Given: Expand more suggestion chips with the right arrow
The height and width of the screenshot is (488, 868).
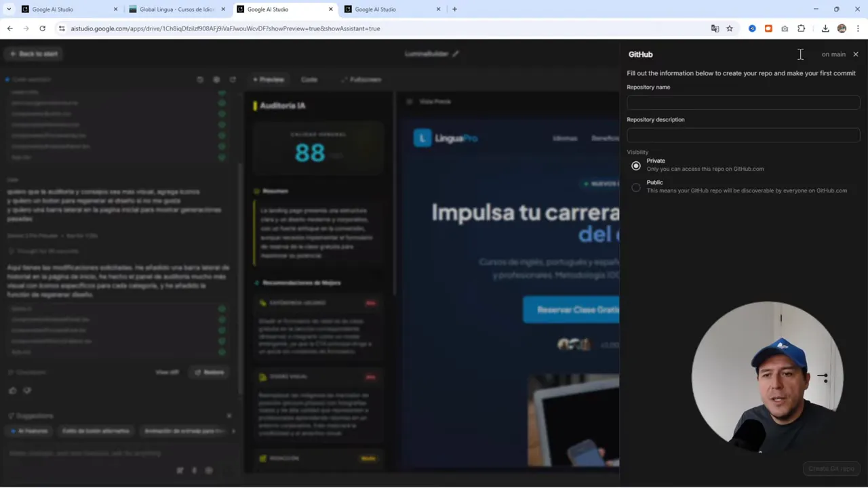Looking at the screenshot, I should point(233,430).
